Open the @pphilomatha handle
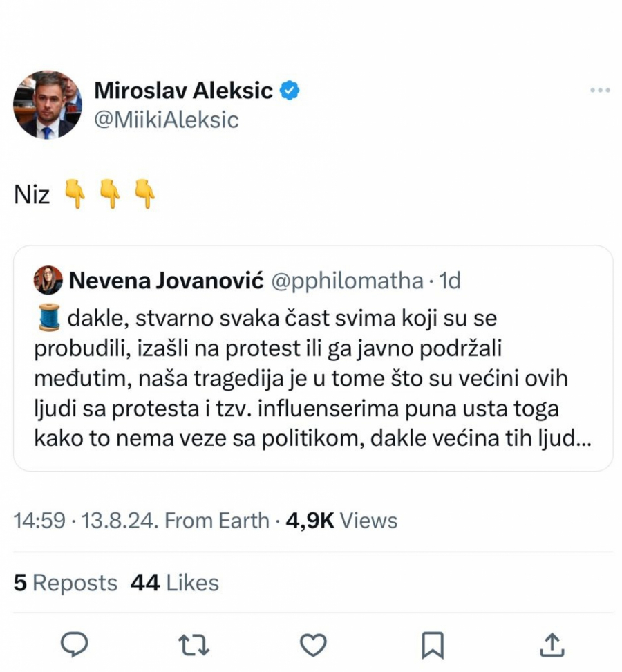Screen dimensions: 622x672 coord(346,281)
